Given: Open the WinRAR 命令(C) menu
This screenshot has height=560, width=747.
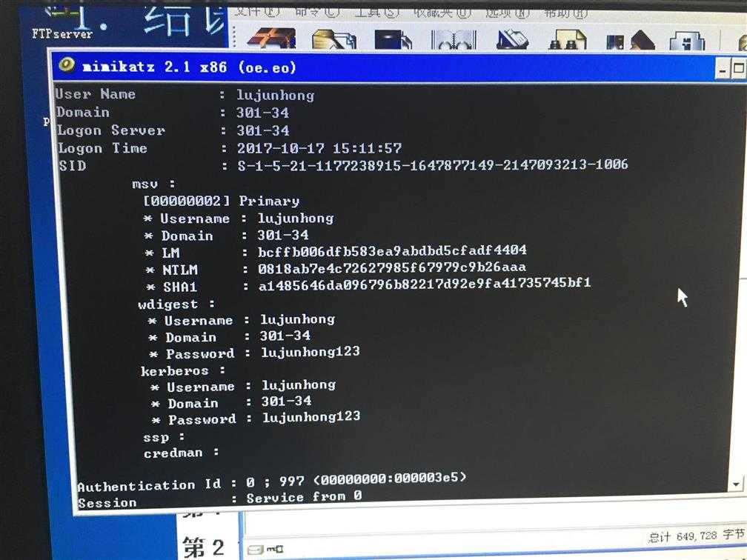Looking at the screenshot, I should (x=316, y=11).
